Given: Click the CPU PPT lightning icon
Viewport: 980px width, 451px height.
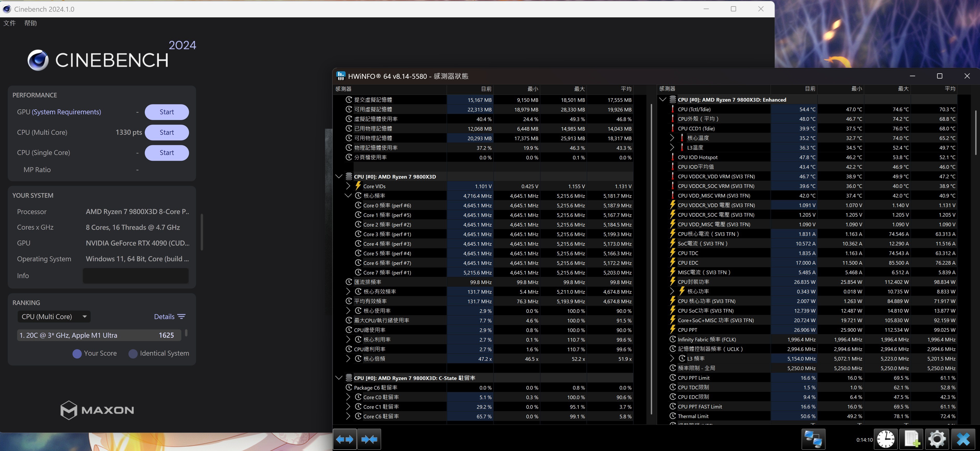Looking at the screenshot, I should pos(673,330).
